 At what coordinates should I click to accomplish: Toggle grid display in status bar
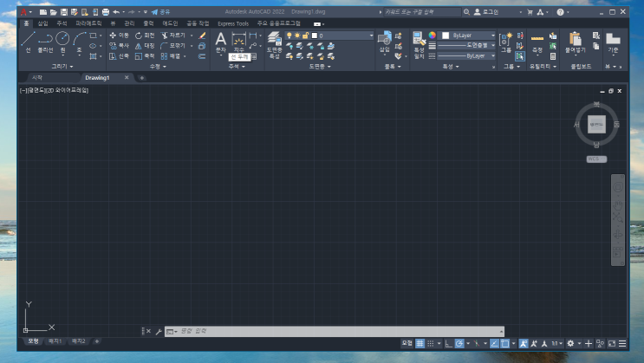pos(420,343)
